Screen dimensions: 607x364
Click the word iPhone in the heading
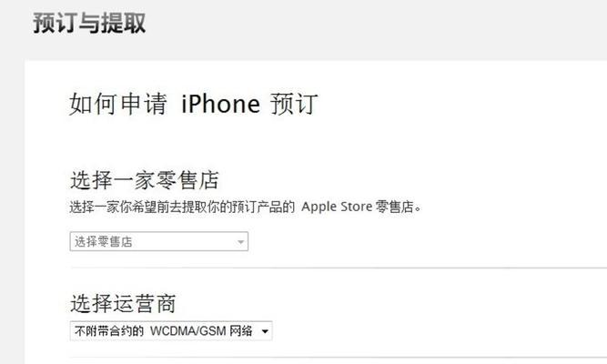pyautogui.click(x=220, y=104)
